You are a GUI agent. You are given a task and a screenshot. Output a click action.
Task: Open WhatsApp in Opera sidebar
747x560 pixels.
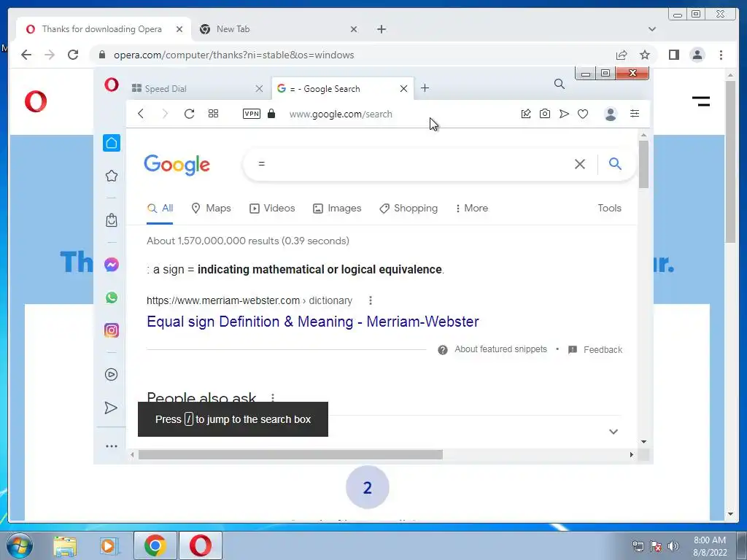112,297
